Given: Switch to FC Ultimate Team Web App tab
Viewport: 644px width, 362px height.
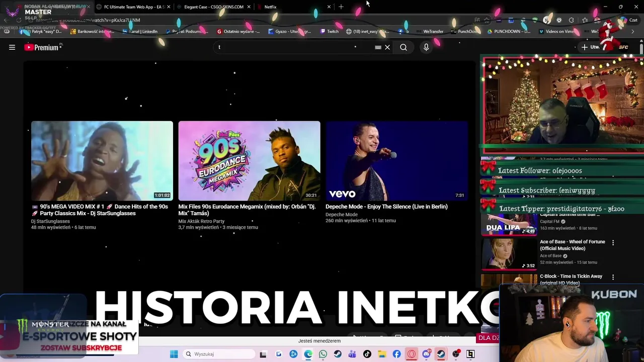Looking at the screenshot, I should point(131,7).
